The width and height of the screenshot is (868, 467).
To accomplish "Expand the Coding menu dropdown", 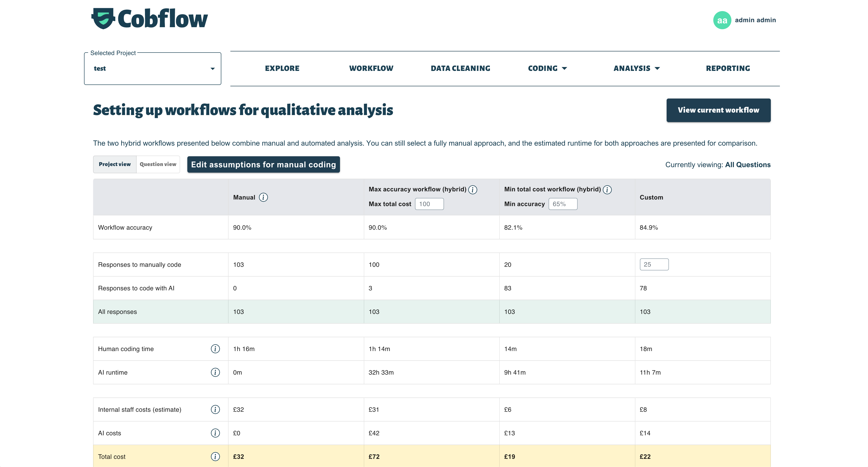I will [547, 68].
